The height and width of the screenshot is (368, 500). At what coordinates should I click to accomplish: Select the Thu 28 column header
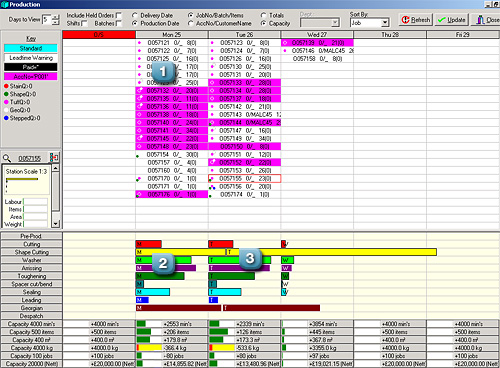[x=390, y=35]
